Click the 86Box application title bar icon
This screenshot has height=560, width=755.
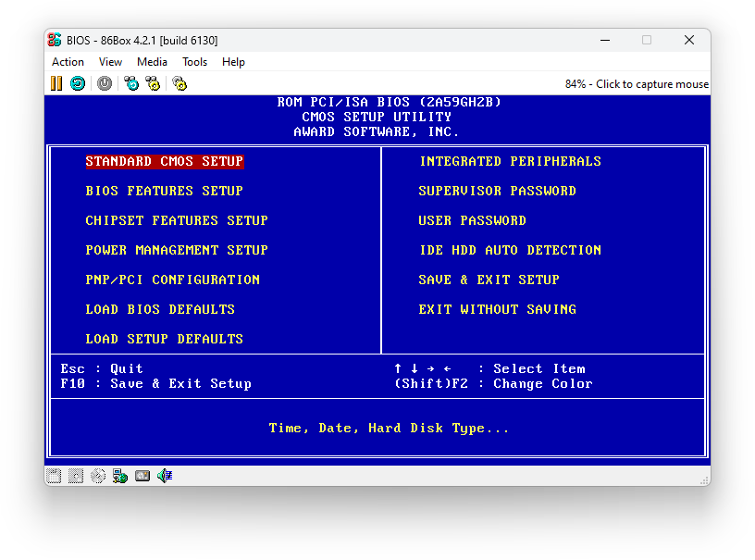[x=55, y=40]
